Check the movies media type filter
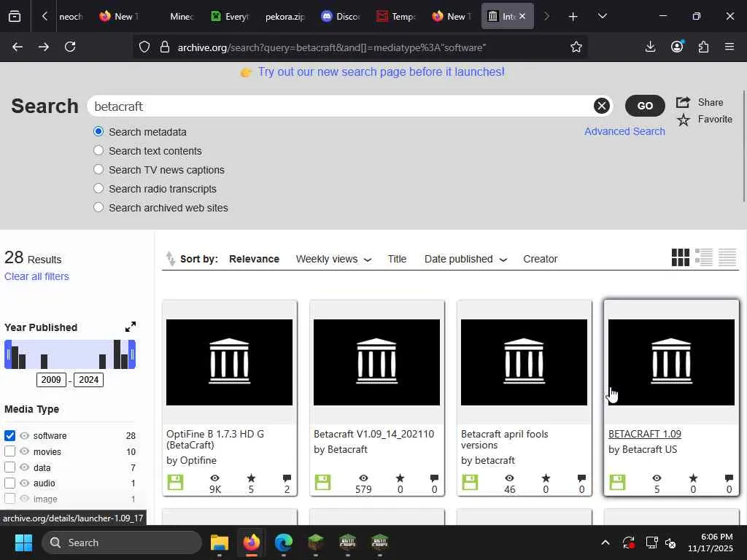This screenshot has height=560, width=747. coord(10,451)
